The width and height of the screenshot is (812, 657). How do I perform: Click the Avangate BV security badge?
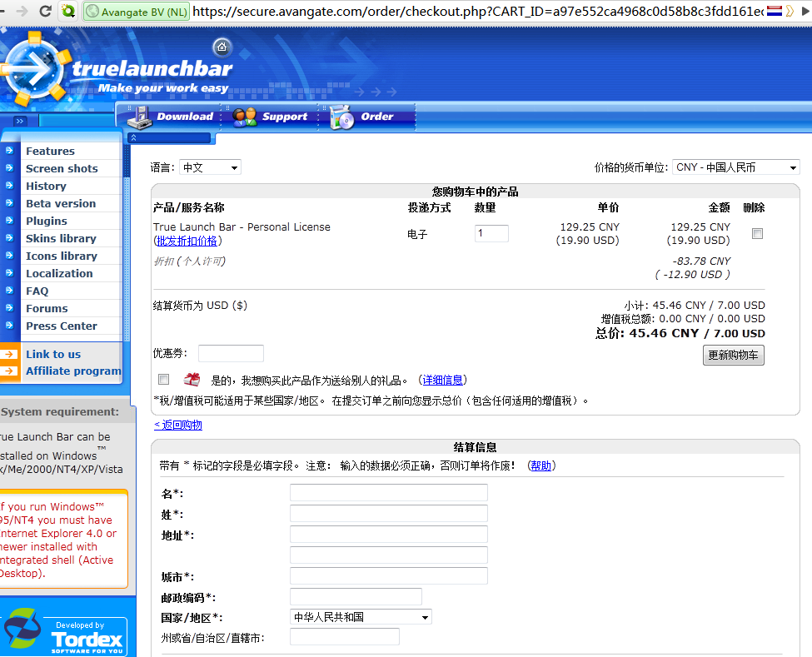137,12
